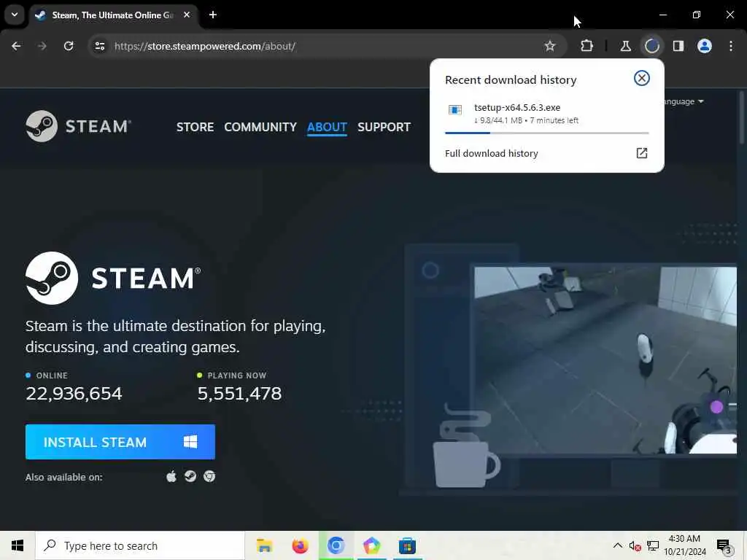Open a new browser tab
This screenshot has height=560, width=747.
pos(213,15)
